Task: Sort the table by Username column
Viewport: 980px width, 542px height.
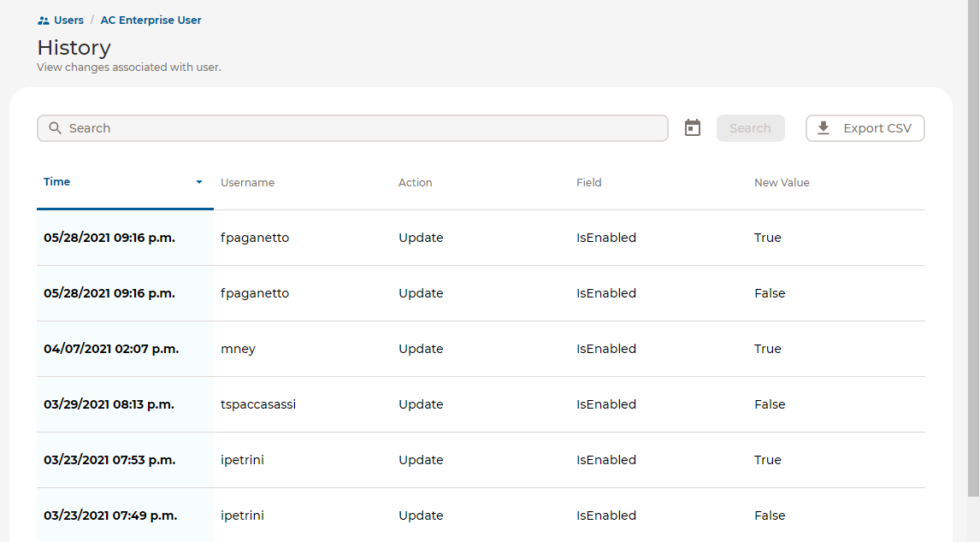Action: tap(247, 182)
